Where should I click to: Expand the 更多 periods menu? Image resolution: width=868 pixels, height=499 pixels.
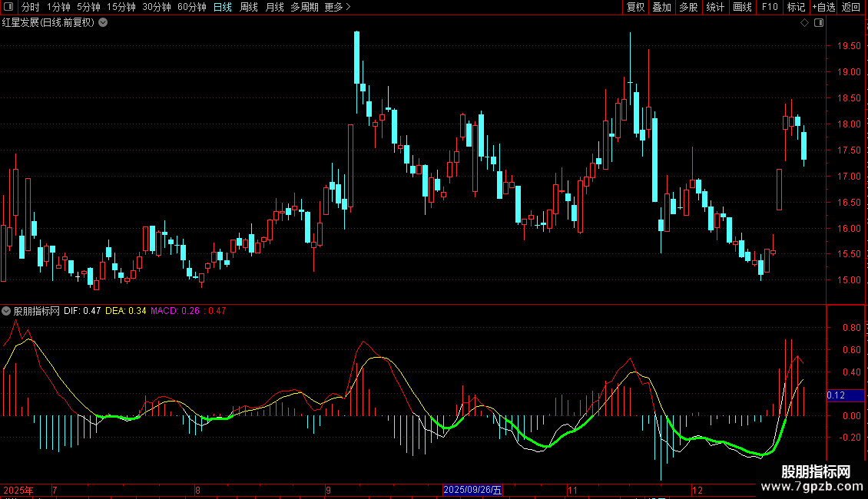click(337, 7)
